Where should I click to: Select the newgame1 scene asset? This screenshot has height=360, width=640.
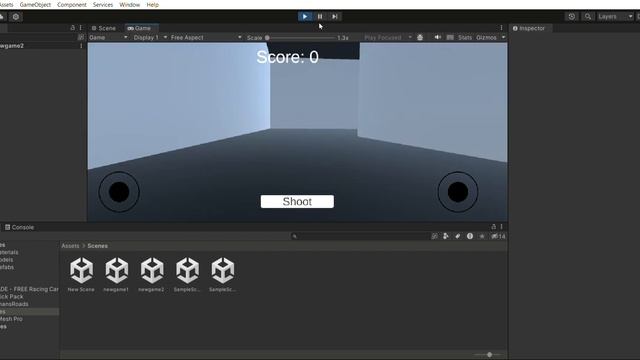(116, 274)
